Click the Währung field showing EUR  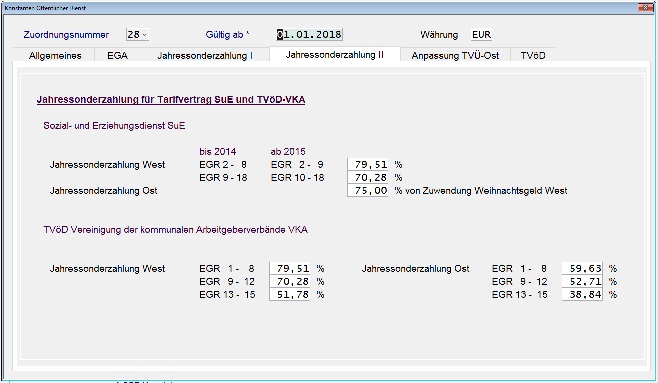[481, 34]
